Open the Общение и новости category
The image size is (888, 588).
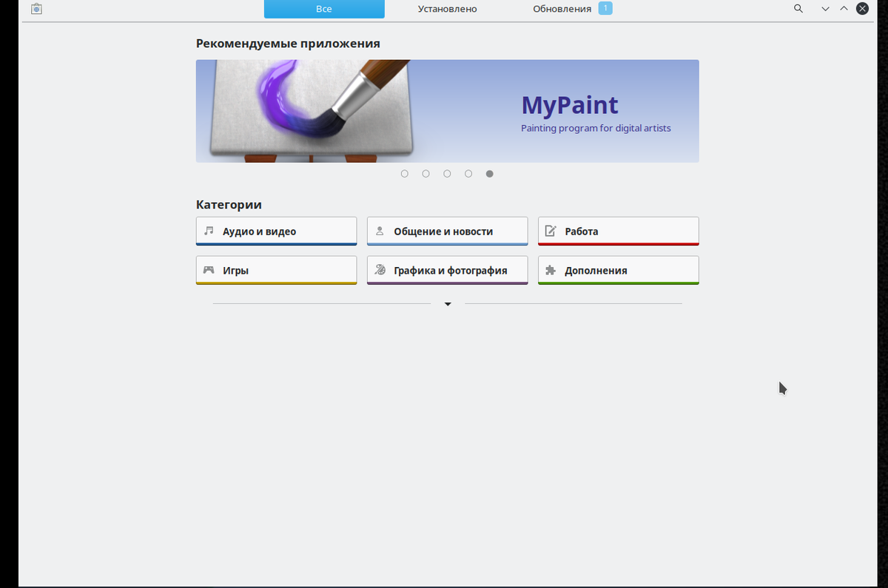[x=447, y=231]
